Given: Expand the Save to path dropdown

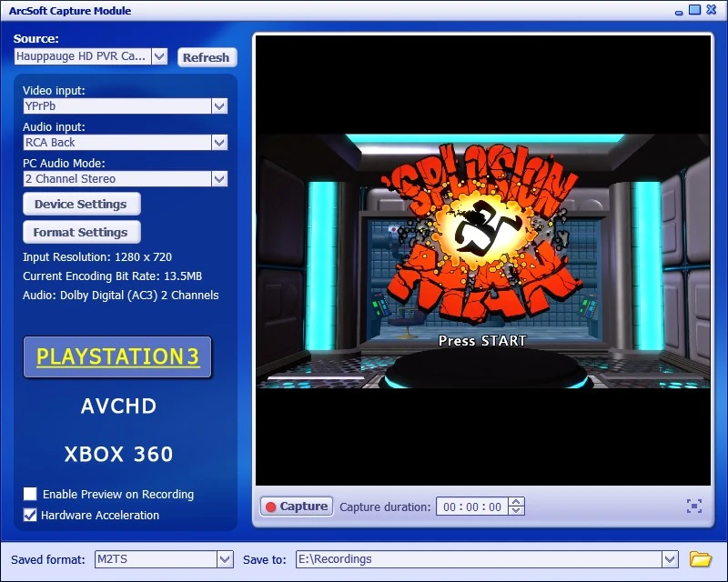Looking at the screenshot, I should (670, 558).
